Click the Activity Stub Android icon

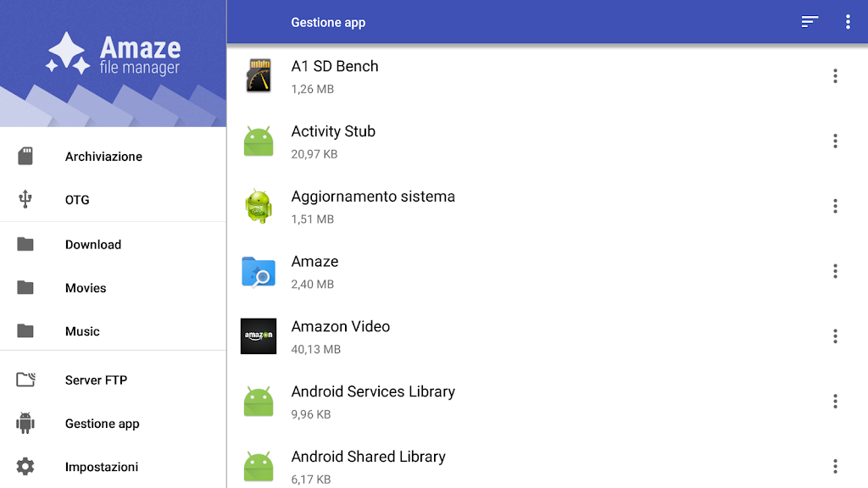tap(259, 141)
